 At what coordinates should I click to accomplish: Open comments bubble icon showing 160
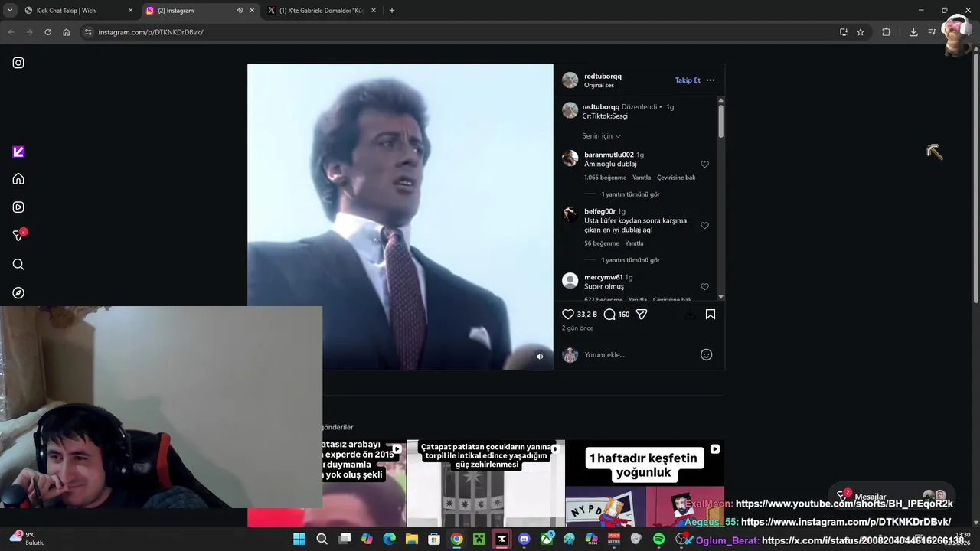pos(609,314)
